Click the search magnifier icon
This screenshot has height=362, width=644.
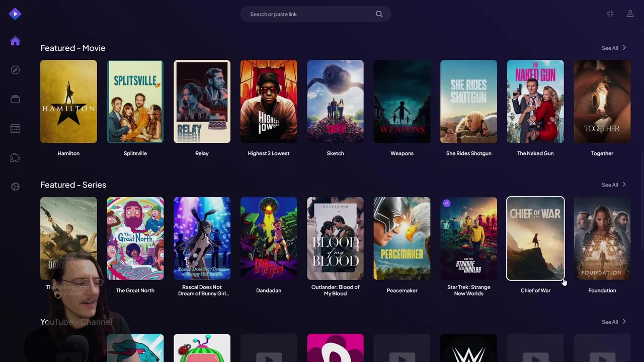[379, 14]
